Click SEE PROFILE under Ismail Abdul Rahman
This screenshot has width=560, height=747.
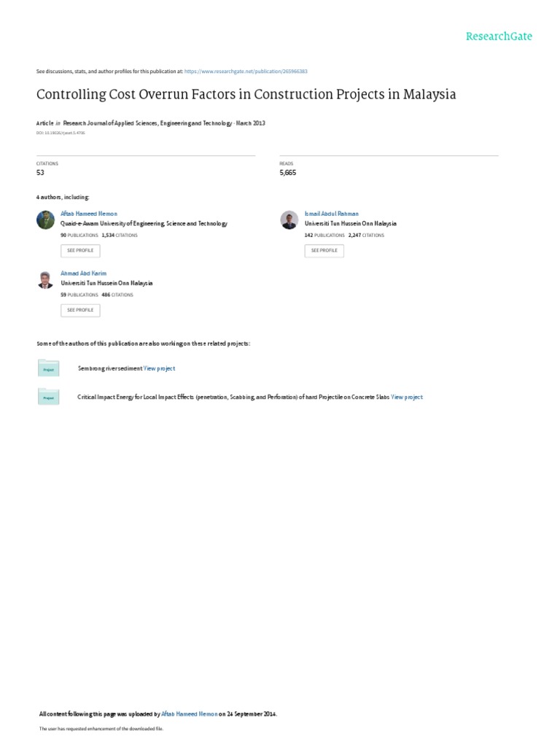click(x=324, y=251)
